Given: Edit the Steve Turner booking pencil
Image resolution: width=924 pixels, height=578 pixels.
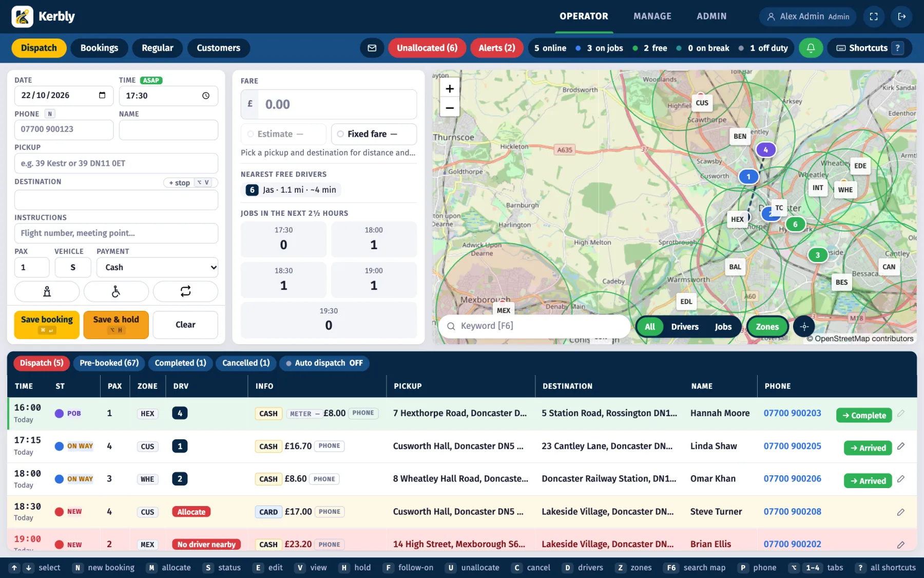Looking at the screenshot, I should tap(901, 512).
